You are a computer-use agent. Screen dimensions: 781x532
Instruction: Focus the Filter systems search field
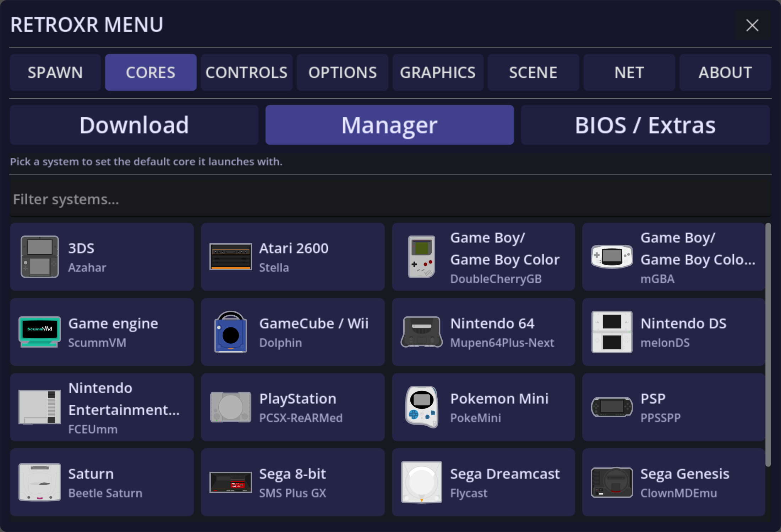click(x=390, y=199)
